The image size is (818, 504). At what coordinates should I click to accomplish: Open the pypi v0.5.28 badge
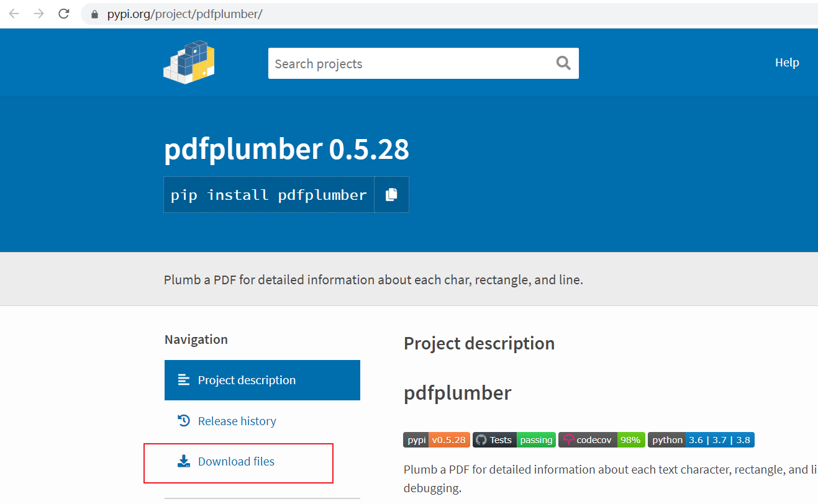point(437,440)
